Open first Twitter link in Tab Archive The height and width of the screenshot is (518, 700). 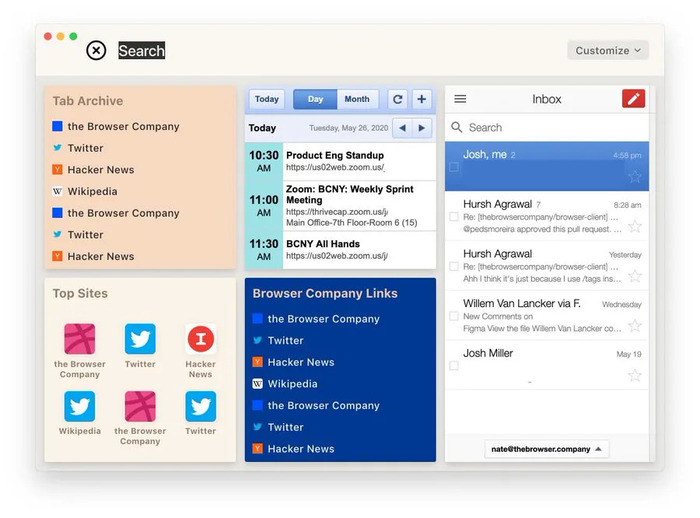pos(78,148)
